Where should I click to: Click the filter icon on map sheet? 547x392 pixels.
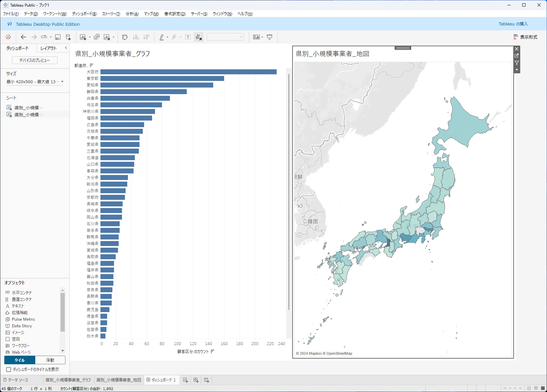517,63
